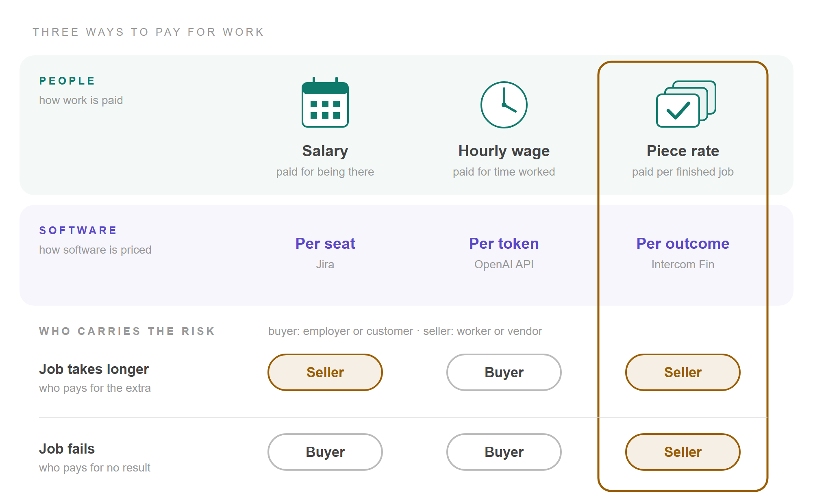Click the Intercom Fin example text
The height and width of the screenshot is (504, 813).
[x=683, y=265]
